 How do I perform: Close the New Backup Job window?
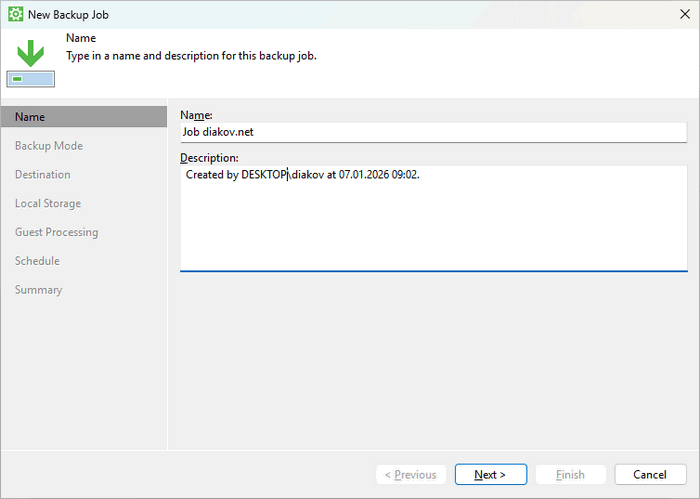click(x=679, y=14)
